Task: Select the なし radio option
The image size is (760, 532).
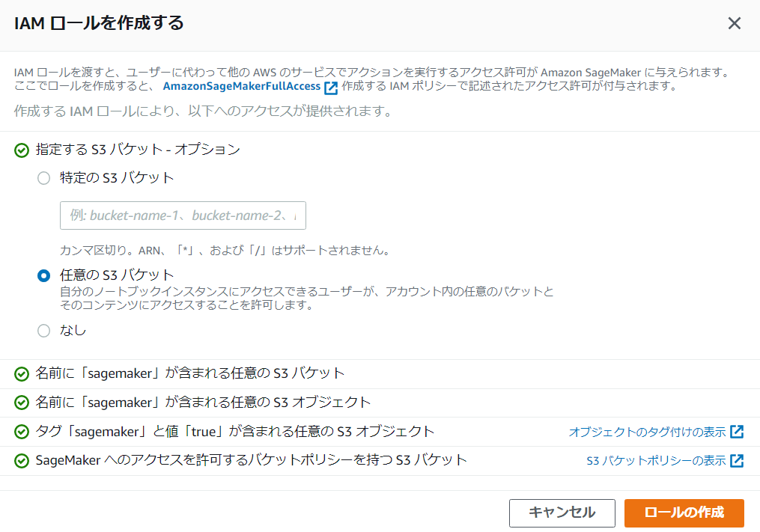Action: pyautogui.click(x=43, y=331)
